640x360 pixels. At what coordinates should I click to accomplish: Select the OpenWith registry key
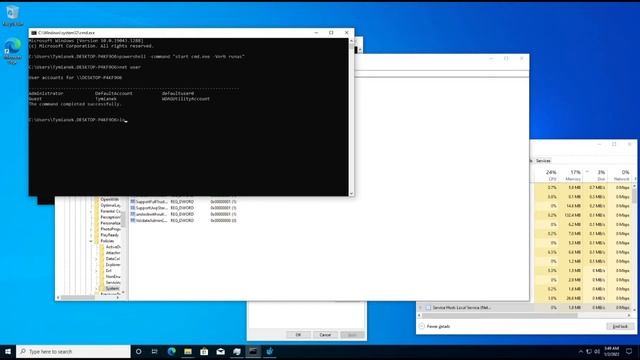point(109,200)
